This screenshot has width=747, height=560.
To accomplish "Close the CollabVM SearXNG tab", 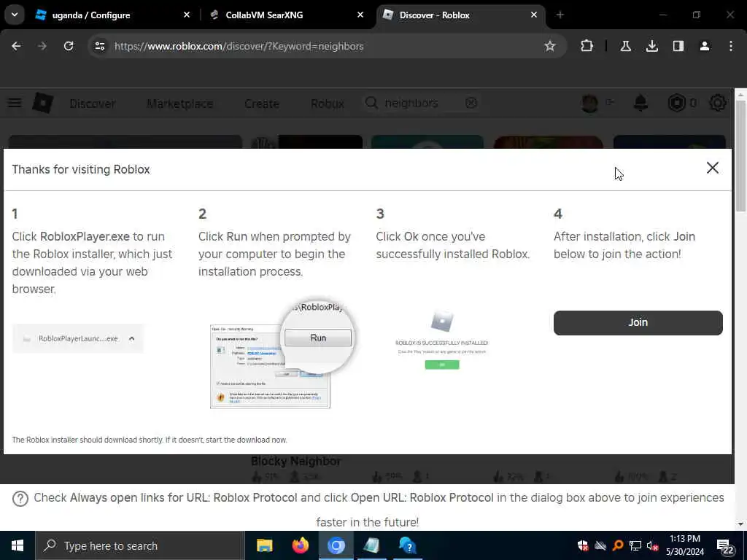I will pos(360,15).
